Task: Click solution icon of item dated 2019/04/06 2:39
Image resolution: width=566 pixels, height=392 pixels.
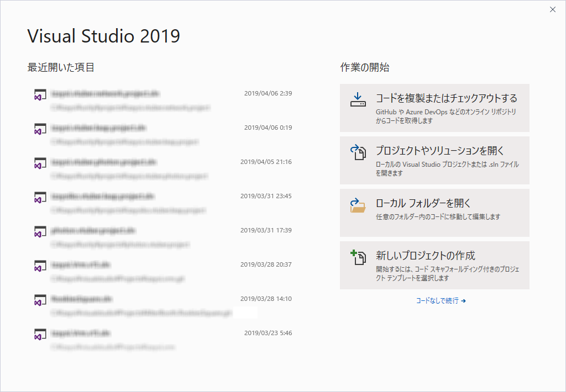Action: [40, 95]
